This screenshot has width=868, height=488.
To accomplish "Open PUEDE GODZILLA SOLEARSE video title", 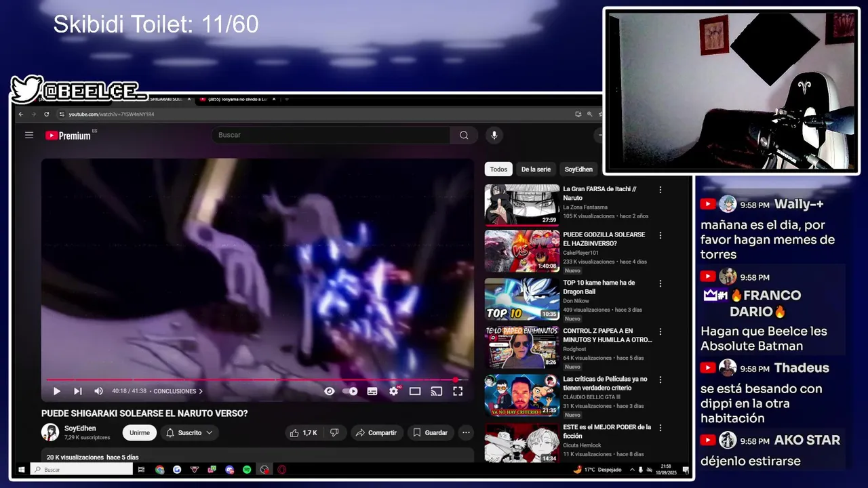I will click(x=604, y=239).
